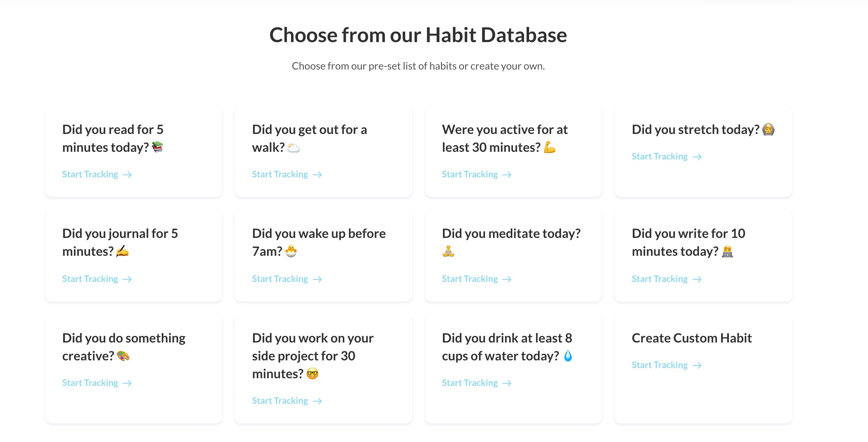Screen dimensions: 868x442
Task: Click the artist palette emoji icon
Action: click(x=123, y=356)
